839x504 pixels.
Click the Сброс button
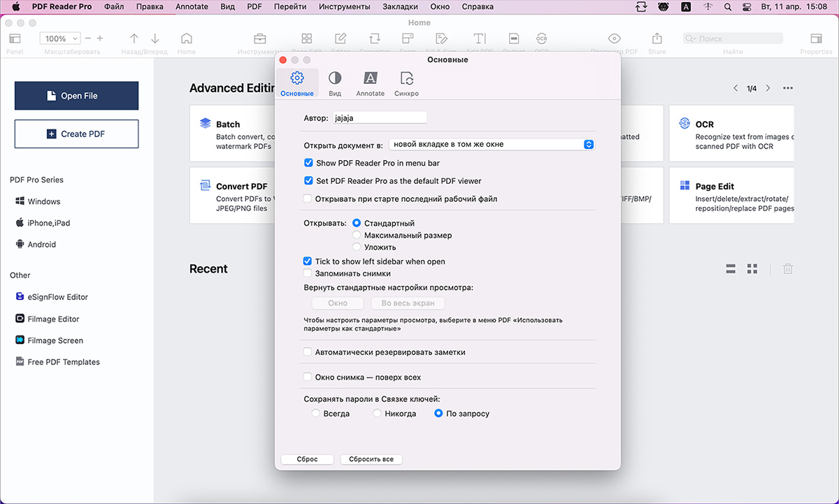[307, 459]
